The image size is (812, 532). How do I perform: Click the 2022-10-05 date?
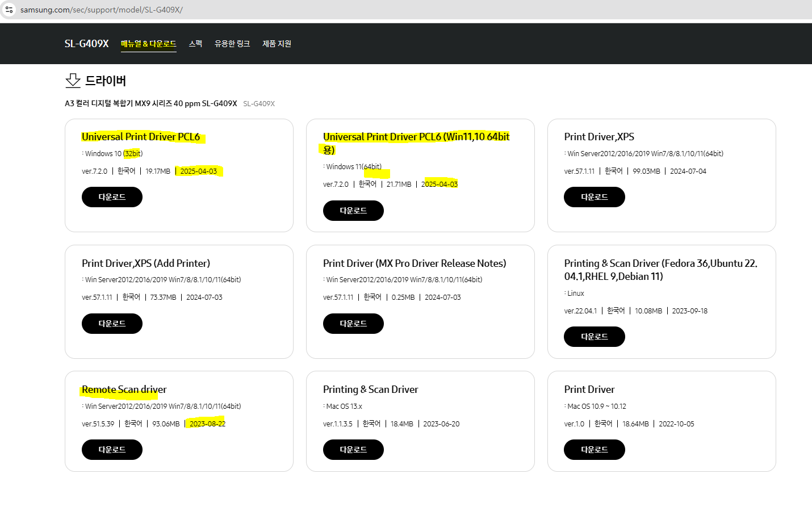pyautogui.click(x=676, y=424)
